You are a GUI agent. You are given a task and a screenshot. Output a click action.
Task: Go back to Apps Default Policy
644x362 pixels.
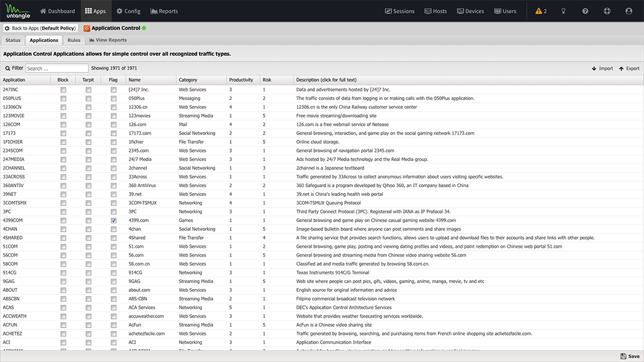[40, 28]
